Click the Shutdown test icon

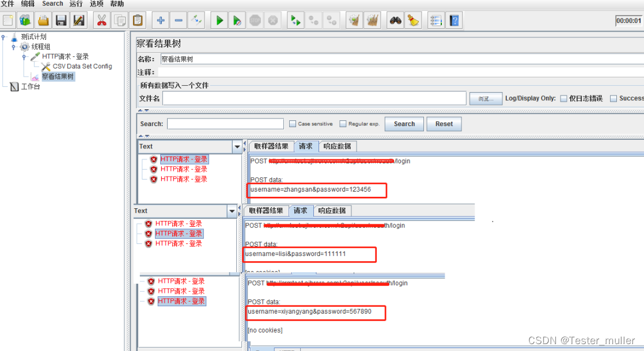point(272,20)
